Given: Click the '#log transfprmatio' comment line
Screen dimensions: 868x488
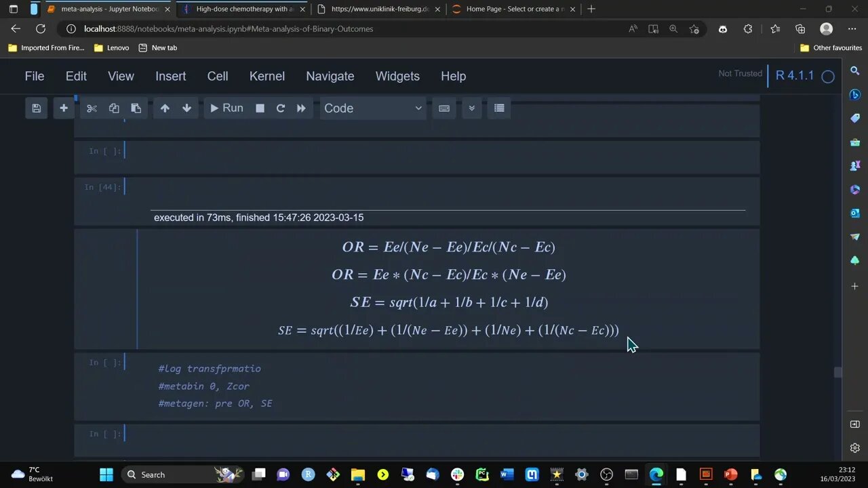Looking at the screenshot, I should pos(210,369).
